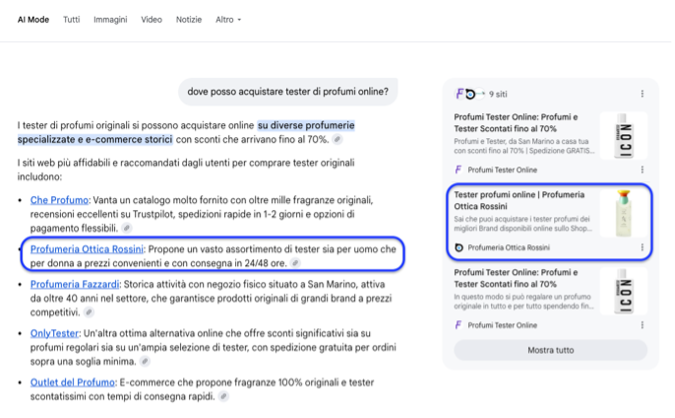The image size is (675, 418).
Task: Click the site favicons next to '9 siti'
Action: click(x=470, y=94)
